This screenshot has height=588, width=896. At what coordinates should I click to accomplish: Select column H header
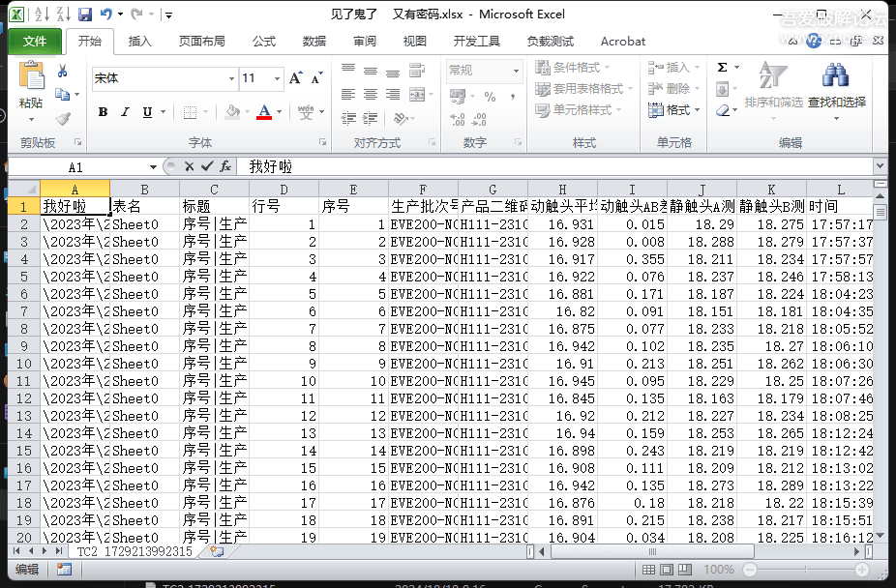pos(562,189)
